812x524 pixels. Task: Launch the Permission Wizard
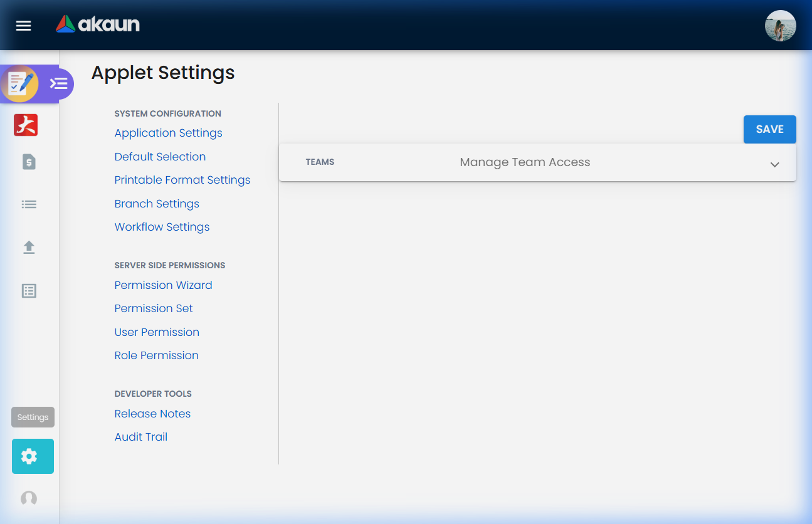(x=164, y=285)
